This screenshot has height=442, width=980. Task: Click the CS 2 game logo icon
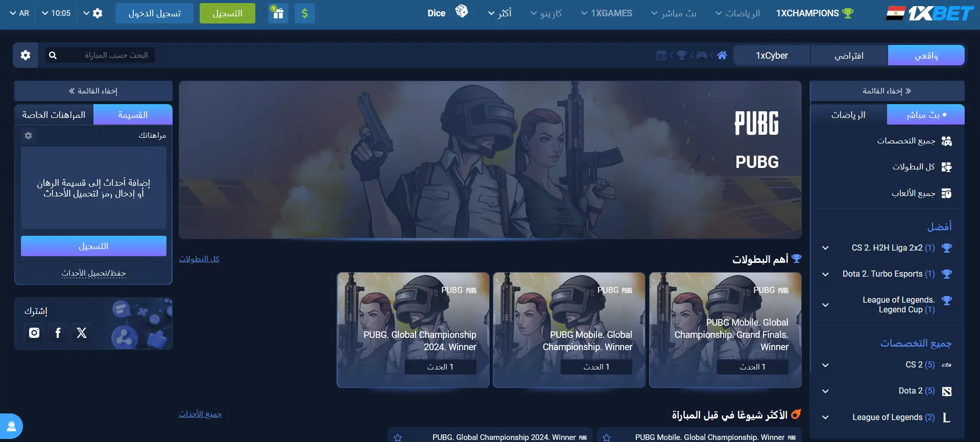pyautogui.click(x=947, y=365)
